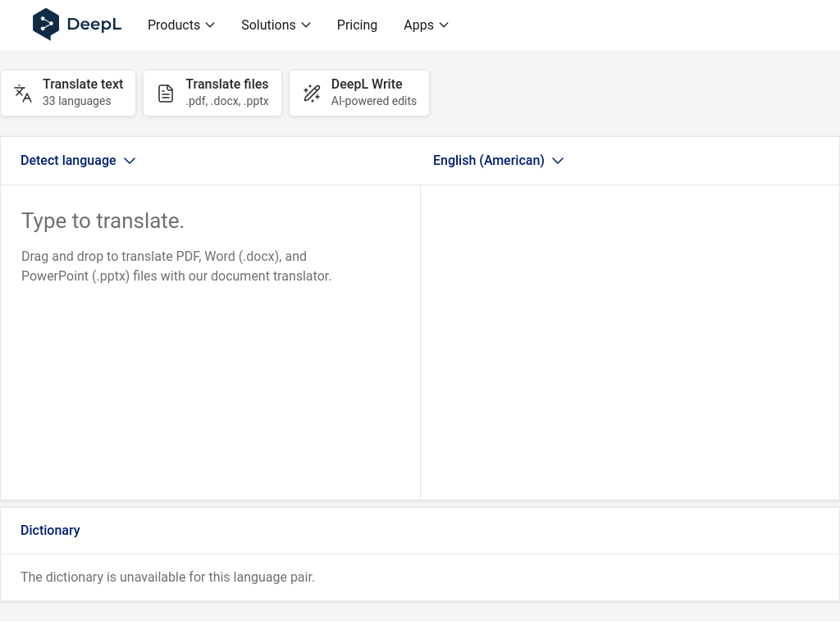
Task: Go to the Pricing page
Action: (357, 25)
